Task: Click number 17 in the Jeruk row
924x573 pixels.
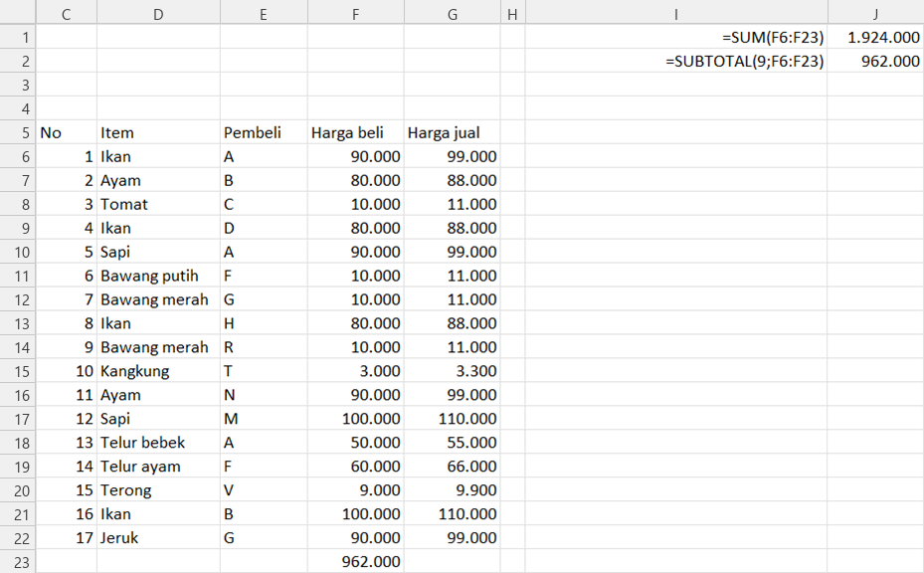Action: coord(67,537)
